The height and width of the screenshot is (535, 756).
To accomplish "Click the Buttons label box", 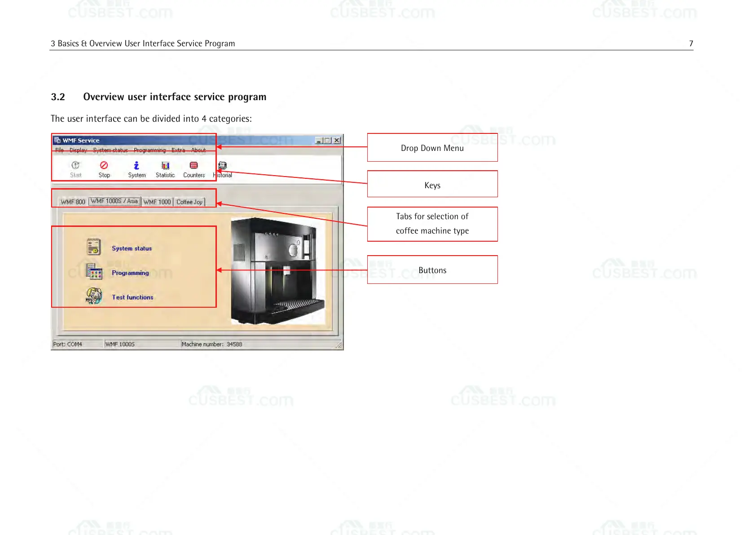I will 432,270.
